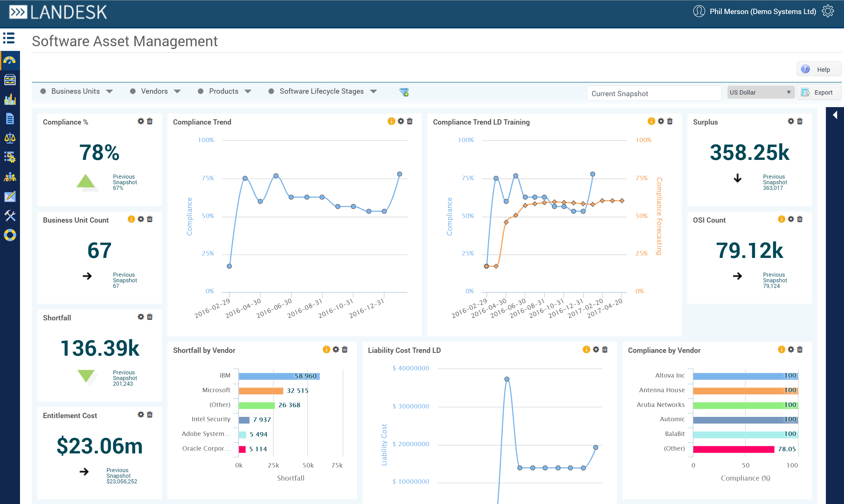This screenshot has height=504, width=844.
Task: Click the people group icon in sidebar
Action: (9, 177)
